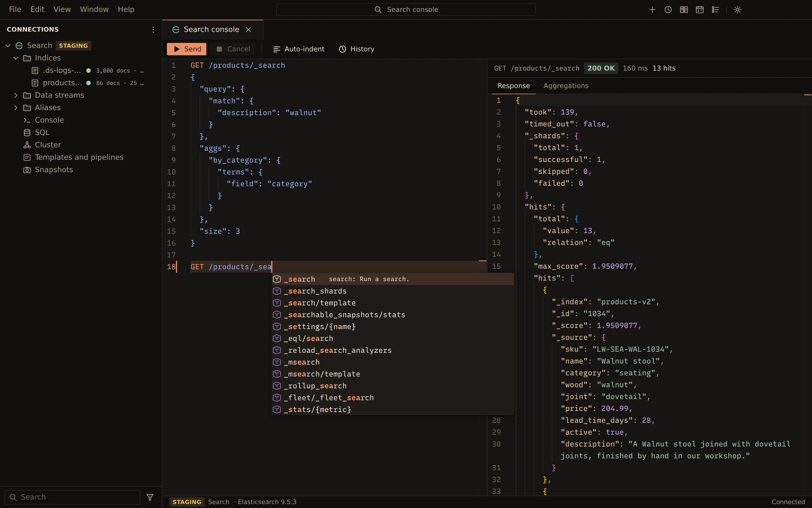Click the sidebar Search input field

(x=72, y=497)
